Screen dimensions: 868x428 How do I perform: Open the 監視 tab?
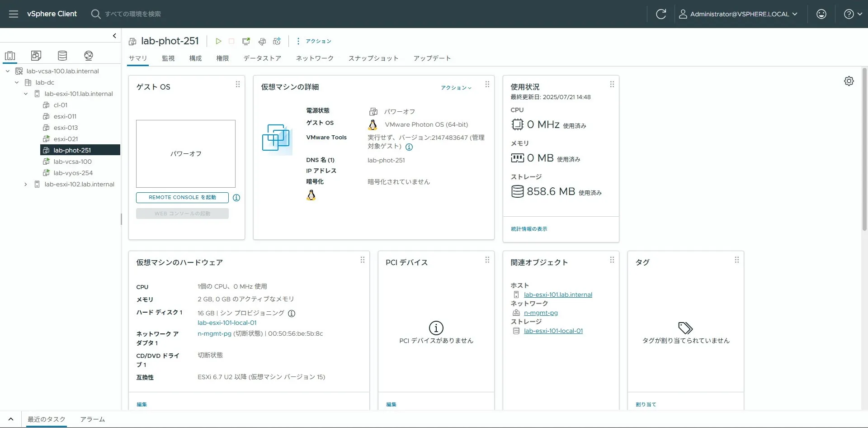pyautogui.click(x=168, y=58)
